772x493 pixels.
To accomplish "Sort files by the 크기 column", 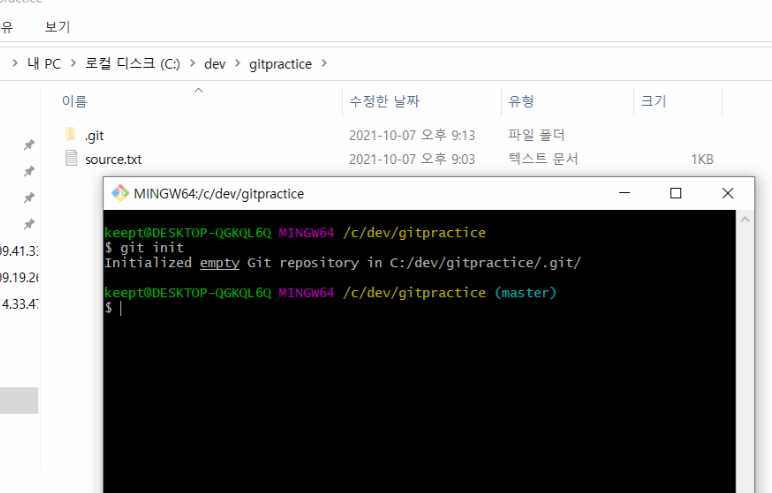I will pos(653,101).
